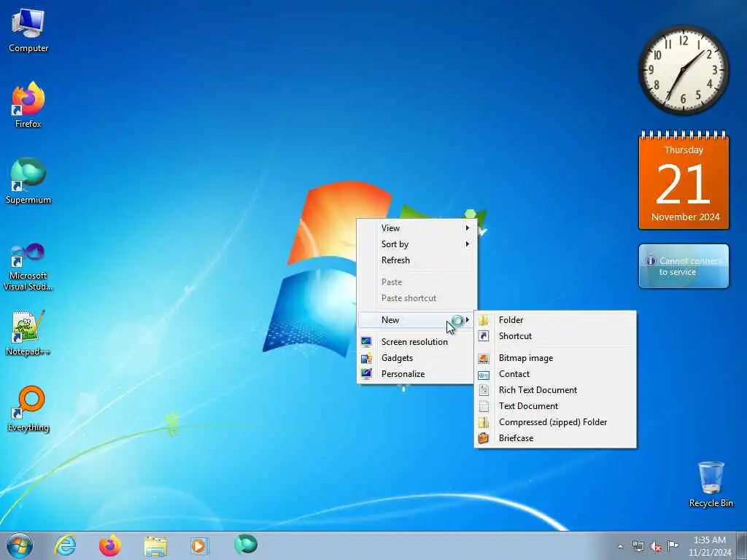Create a new Text Document
The image size is (747, 560).
point(555,406)
